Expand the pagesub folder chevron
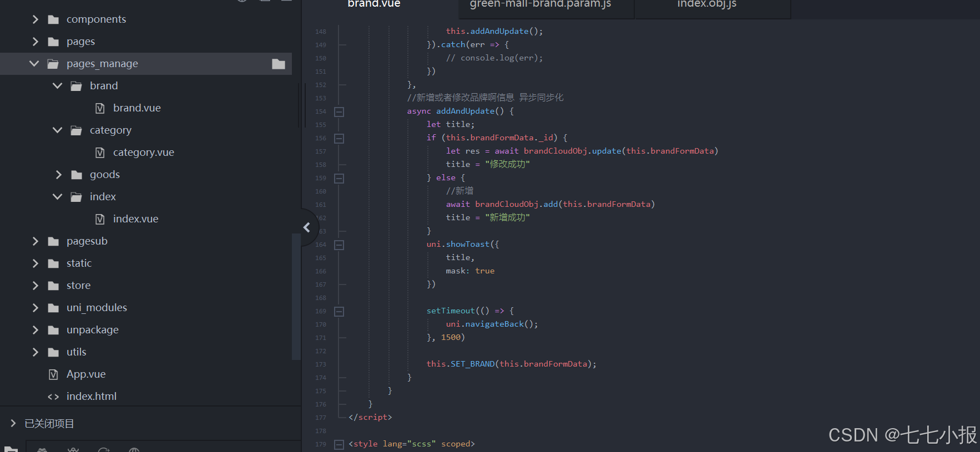 (36, 241)
